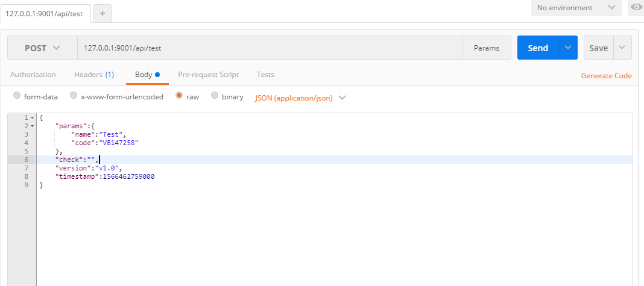Click the timestamp value 1566462759000

pos(128,176)
